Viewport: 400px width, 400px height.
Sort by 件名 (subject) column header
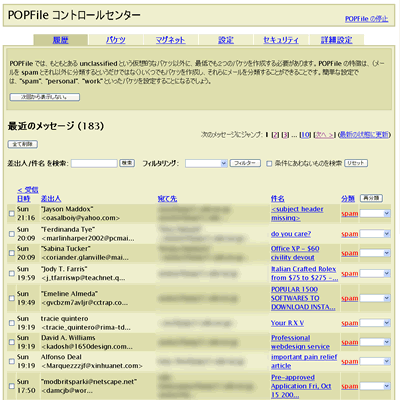point(277,199)
